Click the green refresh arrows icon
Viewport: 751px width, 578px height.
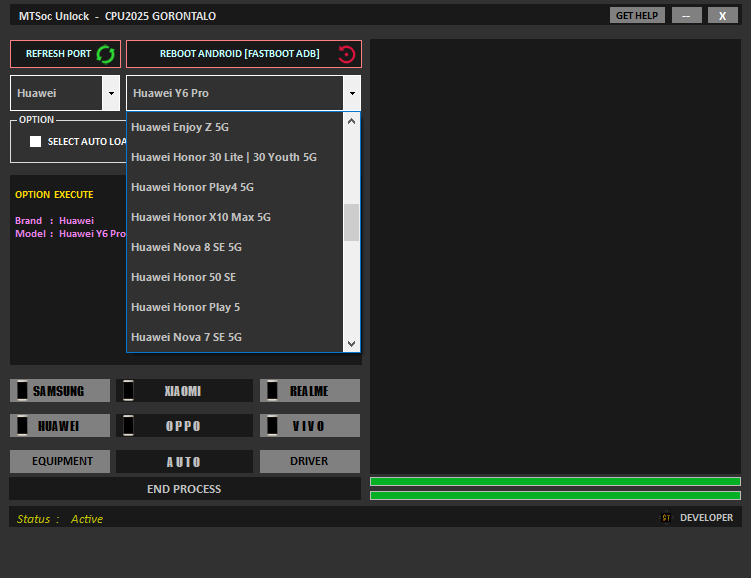105,54
